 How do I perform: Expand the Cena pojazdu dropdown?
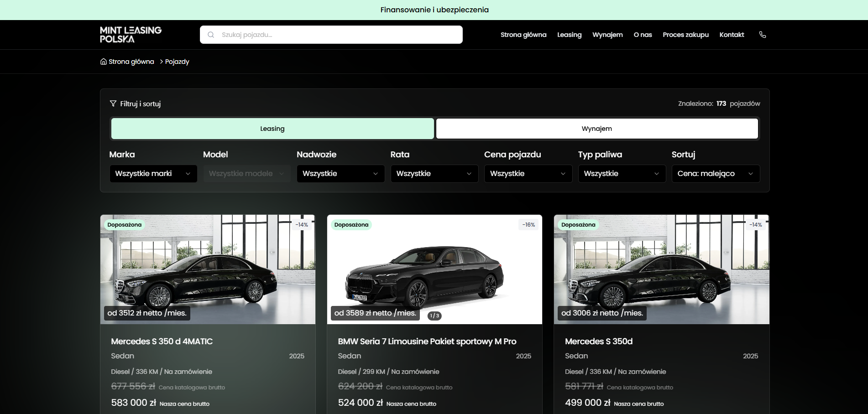tap(528, 174)
